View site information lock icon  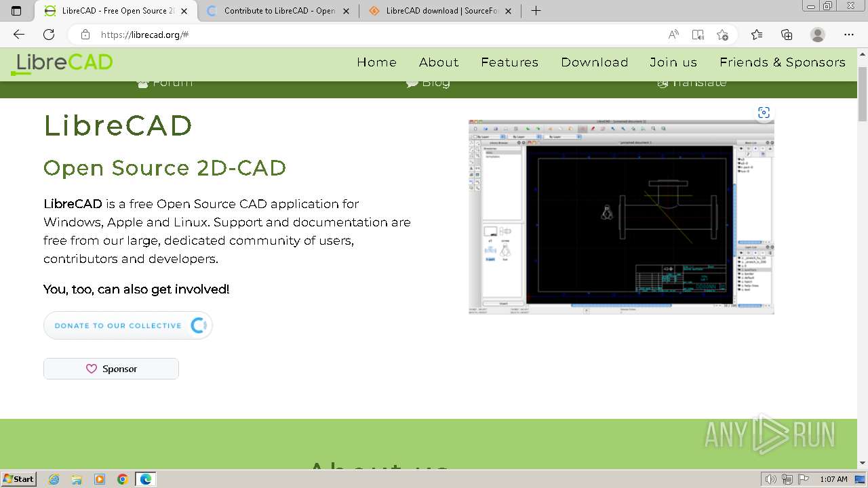[85, 35]
